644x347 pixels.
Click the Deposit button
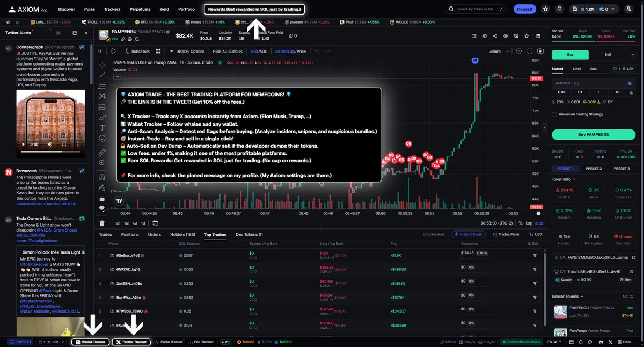pos(524,9)
